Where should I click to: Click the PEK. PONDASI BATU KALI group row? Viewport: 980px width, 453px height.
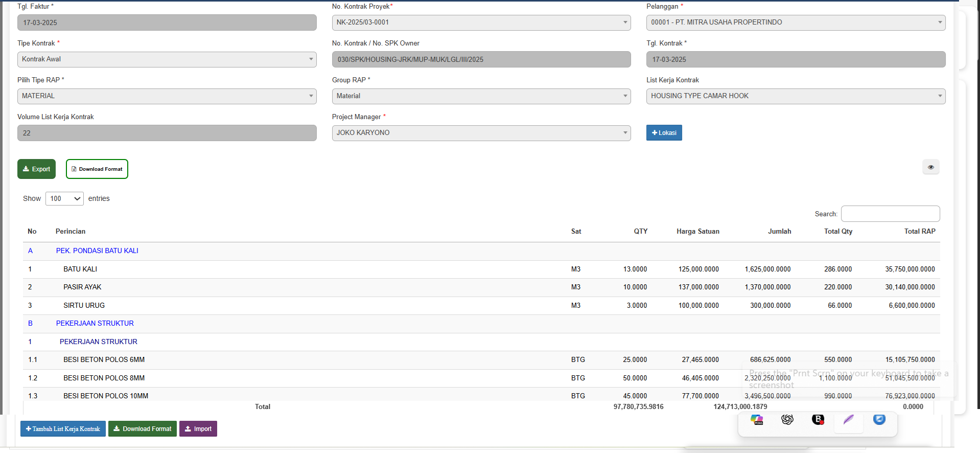481,251
